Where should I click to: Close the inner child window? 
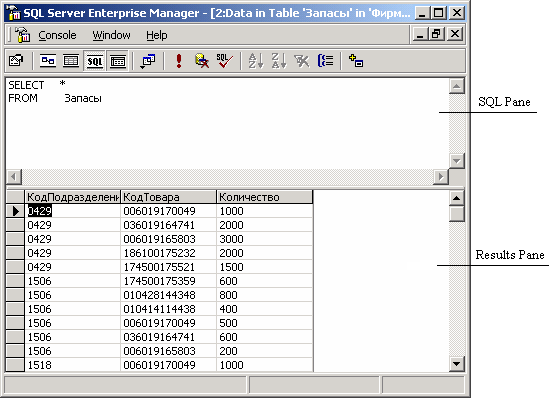click(x=455, y=34)
